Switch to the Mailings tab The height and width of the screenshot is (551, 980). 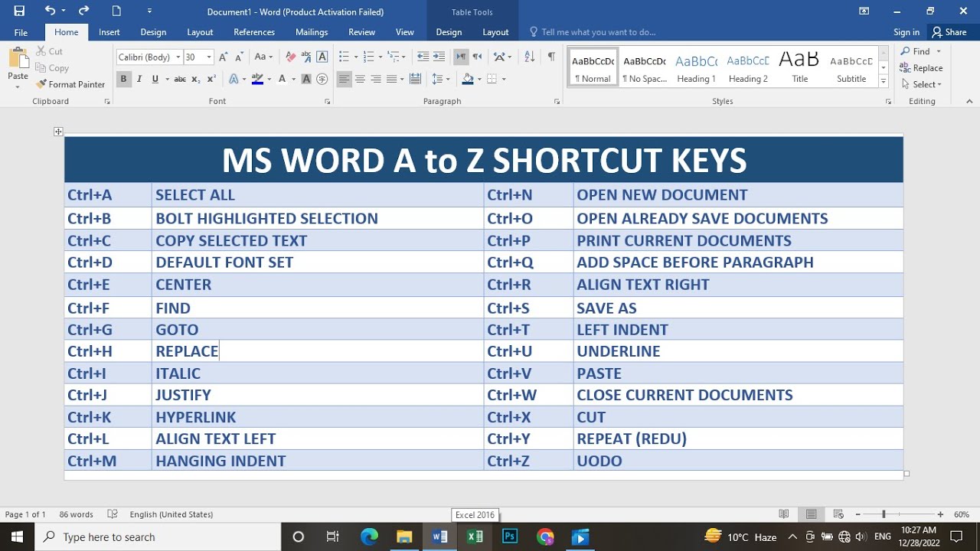(312, 32)
